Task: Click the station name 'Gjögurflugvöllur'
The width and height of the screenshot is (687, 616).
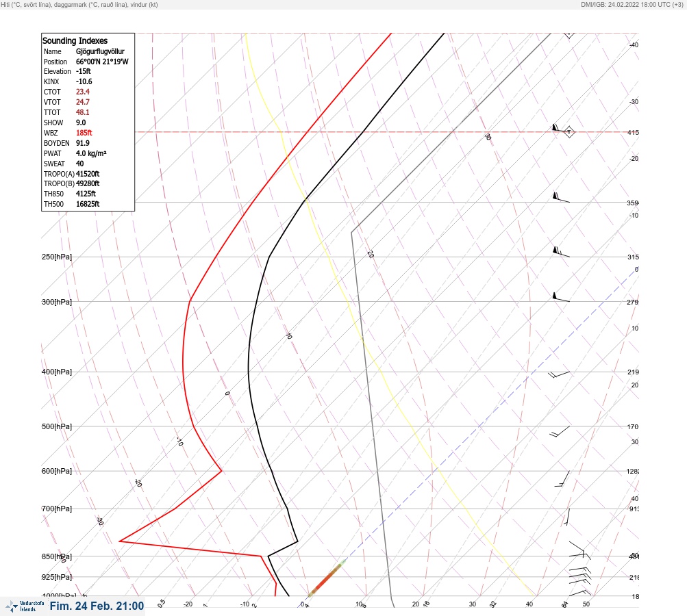Action: click(x=100, y=51)
